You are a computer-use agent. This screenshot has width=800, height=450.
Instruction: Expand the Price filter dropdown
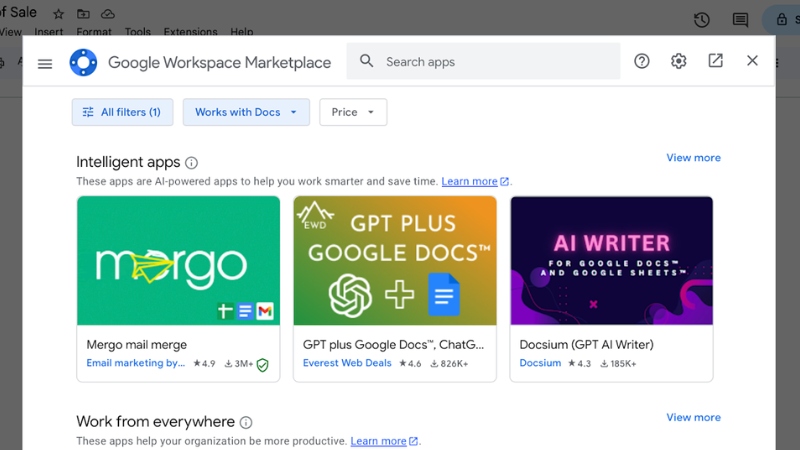tap(353, 112)
